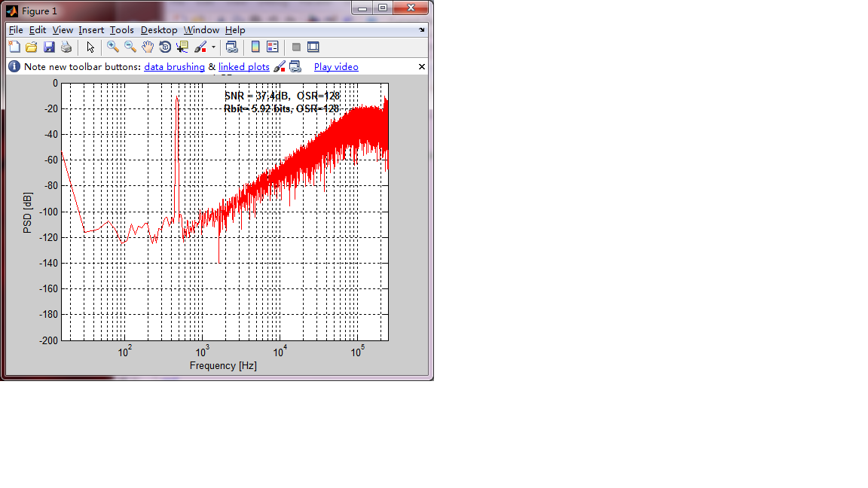Open brush color dropdown arrow
This screenshot has height=488, width=868.
click(214, 47)
